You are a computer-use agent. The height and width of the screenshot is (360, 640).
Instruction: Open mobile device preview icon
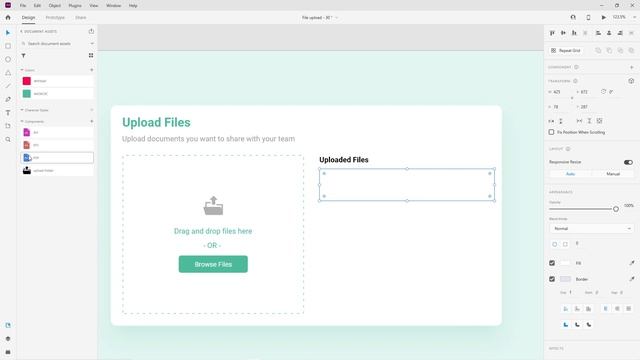pos(588,18)
